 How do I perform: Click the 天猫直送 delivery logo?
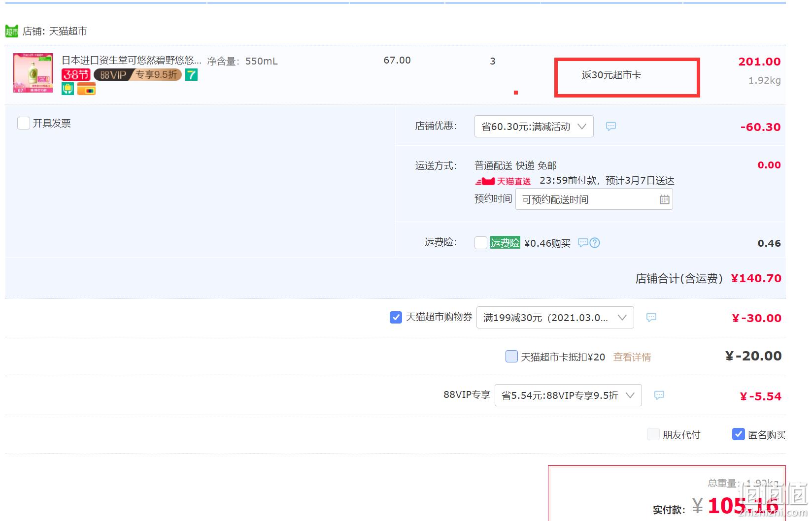pos(504,181)
